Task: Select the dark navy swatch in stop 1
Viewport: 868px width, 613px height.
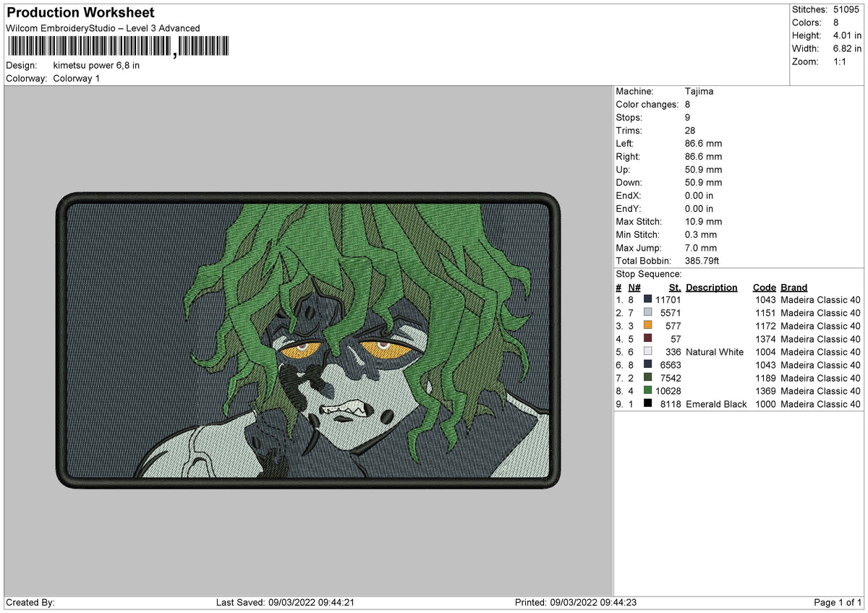Action: point(647,299)
